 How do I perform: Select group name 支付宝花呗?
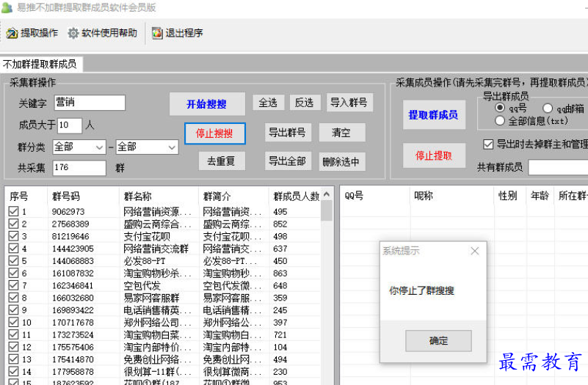[147, 236]
